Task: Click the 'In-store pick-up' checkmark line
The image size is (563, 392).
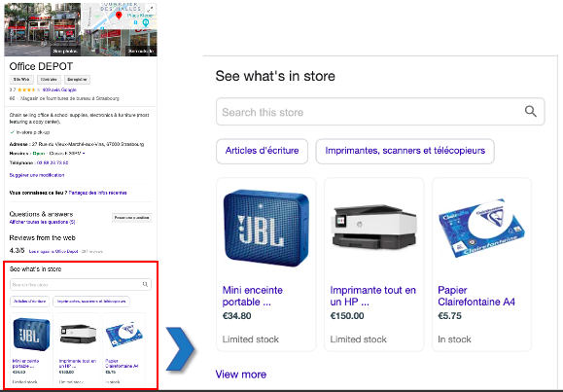Action: pyautogui.click(x=30, y=132)
